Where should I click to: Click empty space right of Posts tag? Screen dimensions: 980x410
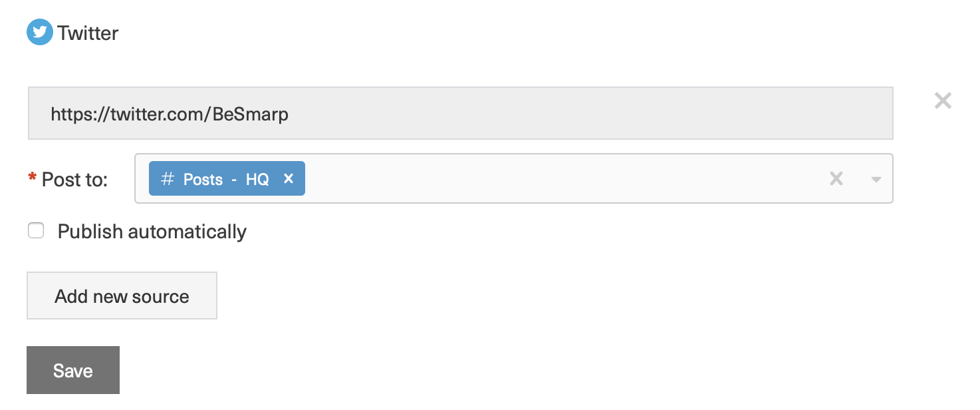click(565, 178)
